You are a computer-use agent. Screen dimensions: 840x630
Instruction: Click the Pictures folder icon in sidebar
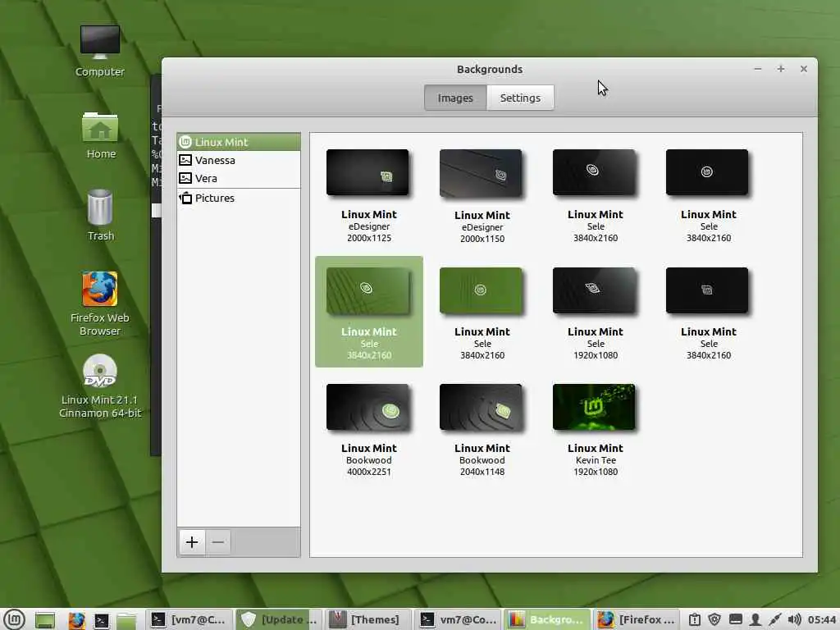click(x=185, y=199)
